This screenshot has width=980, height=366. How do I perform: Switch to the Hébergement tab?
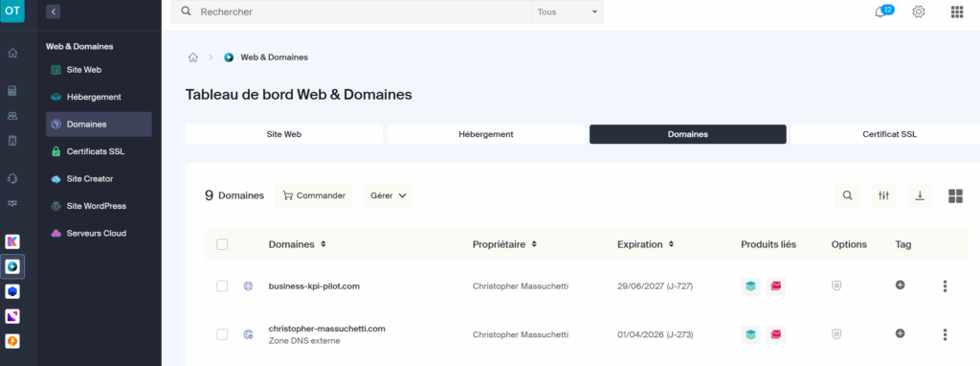coord(486,134)
